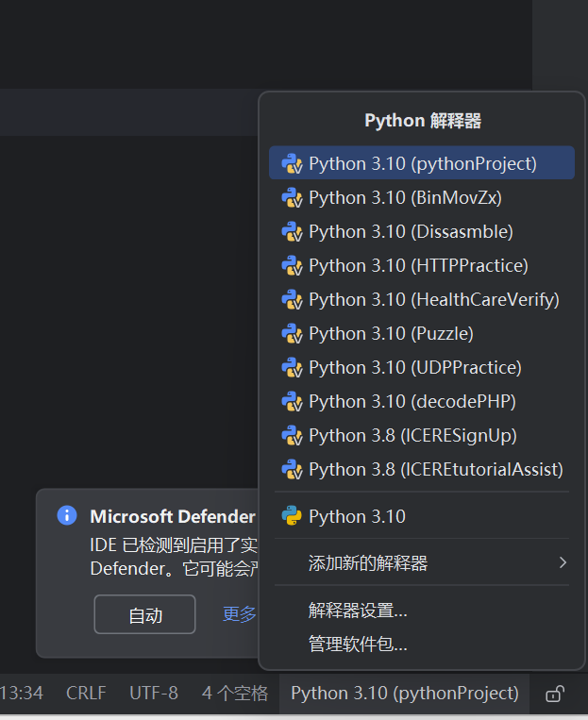Click the icon beside ICERESignUp interpreter

(292, 435)
